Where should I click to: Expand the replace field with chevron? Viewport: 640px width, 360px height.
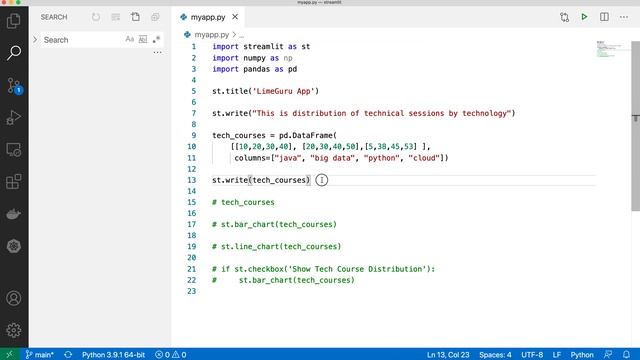[x=35, y=40]
